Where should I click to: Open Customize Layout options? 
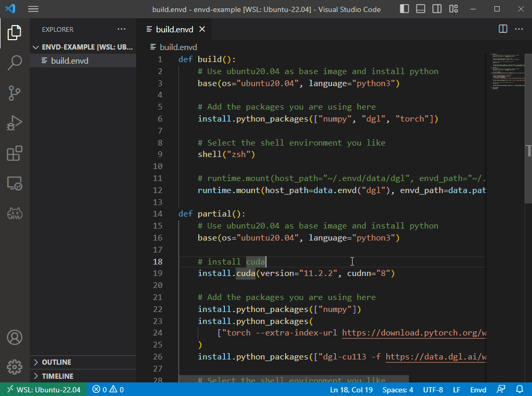pyautogui.click(x=453, y=9)
